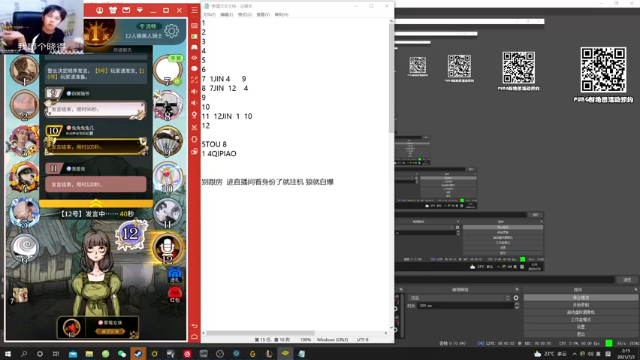Open Notepad File menu

click(209, 15)
